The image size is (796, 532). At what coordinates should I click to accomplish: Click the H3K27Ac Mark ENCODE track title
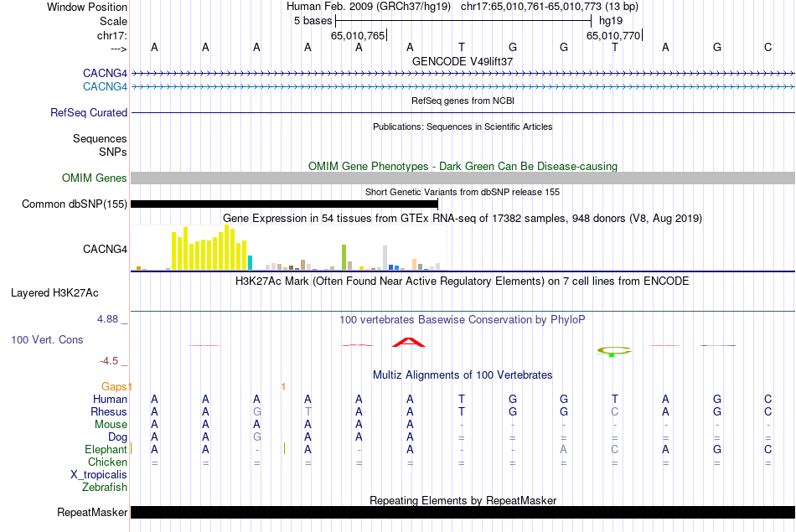(463, 281)
